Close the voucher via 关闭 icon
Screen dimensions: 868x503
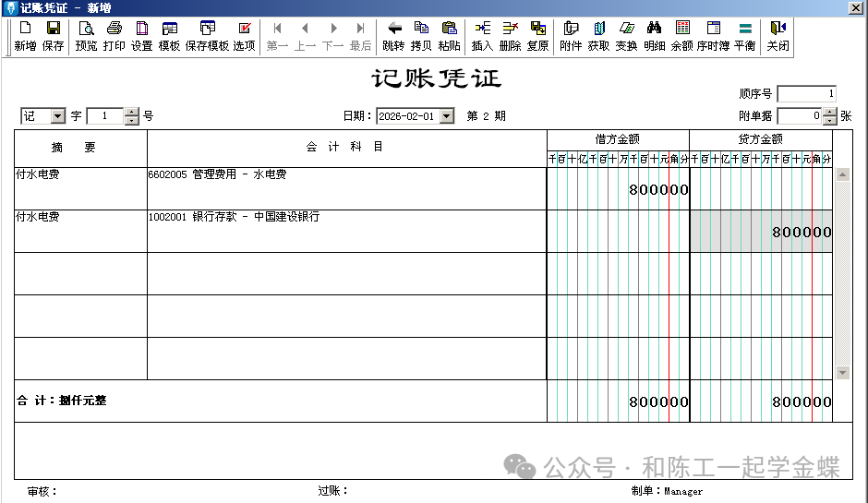(x=778, y=35)
